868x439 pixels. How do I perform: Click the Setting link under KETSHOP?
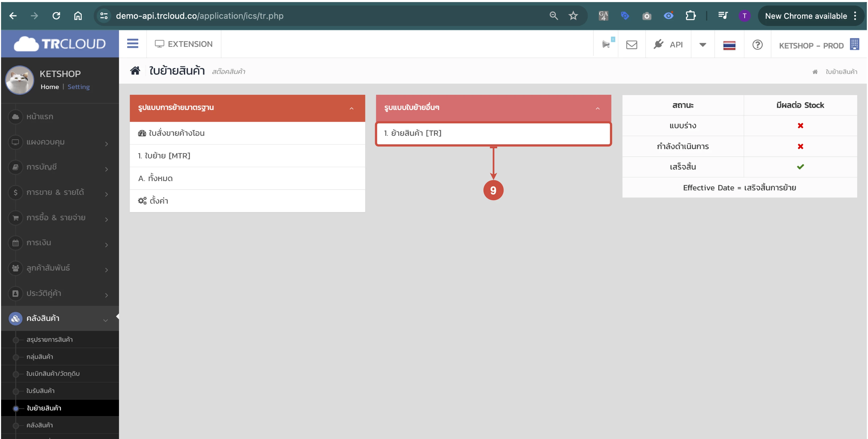pos(78,87)
